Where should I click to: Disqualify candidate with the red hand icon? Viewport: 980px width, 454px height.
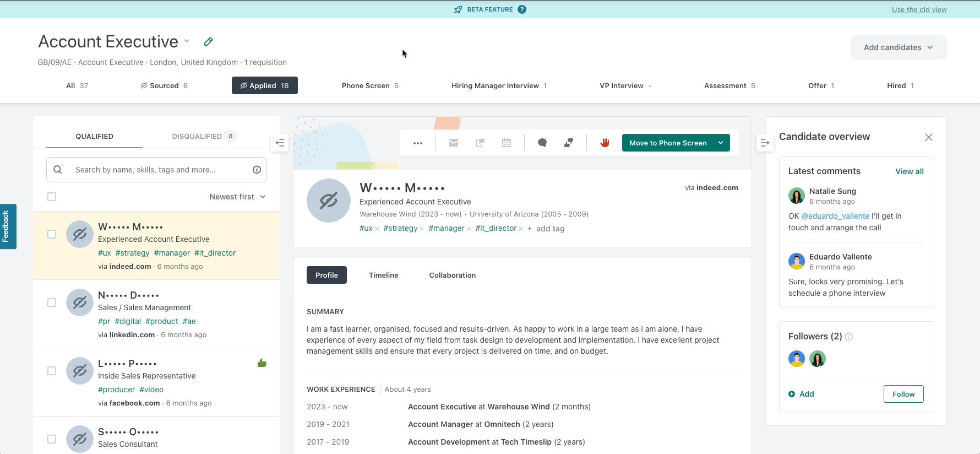click(605, 143)
